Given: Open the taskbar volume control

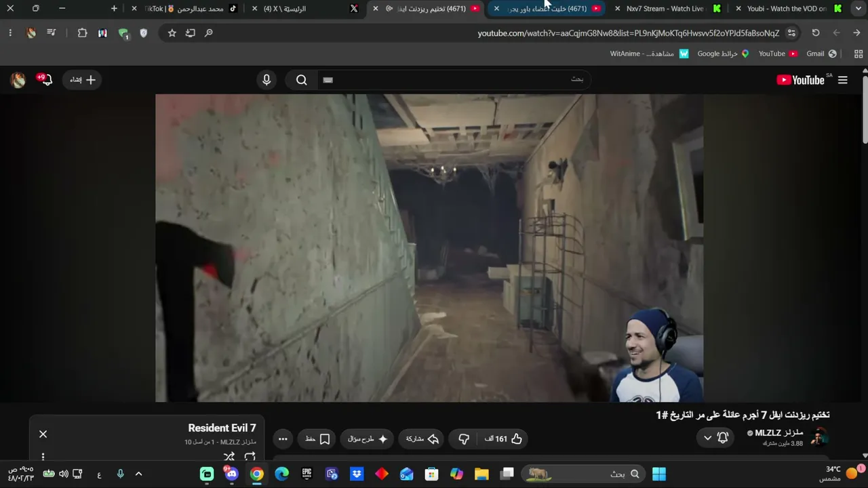Looking at the screenshot, I should pos(63,474).
